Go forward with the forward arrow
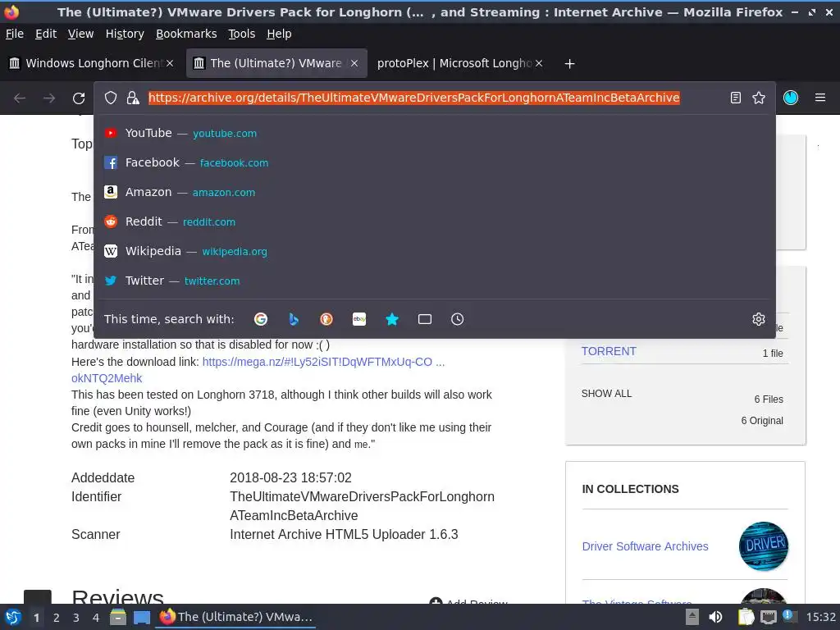This screenshot has width=840, height=630. click(x=49, y=98)
